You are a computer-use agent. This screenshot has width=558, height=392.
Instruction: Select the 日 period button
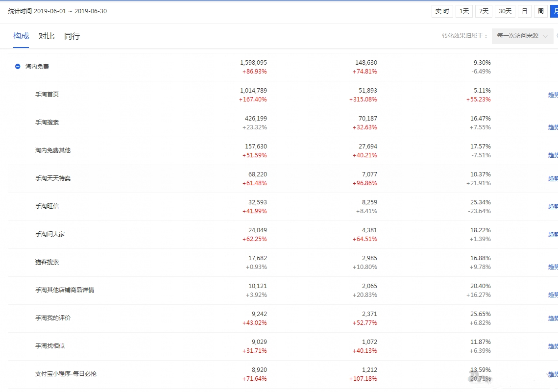(x=525, y=11)
